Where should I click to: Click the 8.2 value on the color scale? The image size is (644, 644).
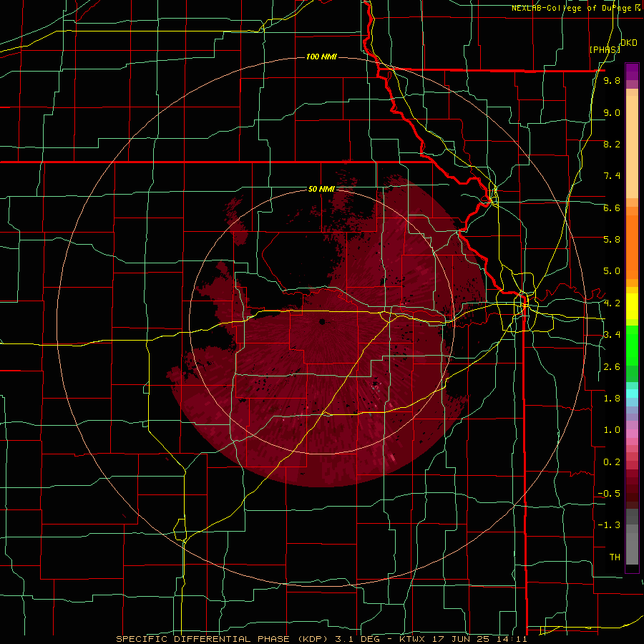click(x=612, y=144)
